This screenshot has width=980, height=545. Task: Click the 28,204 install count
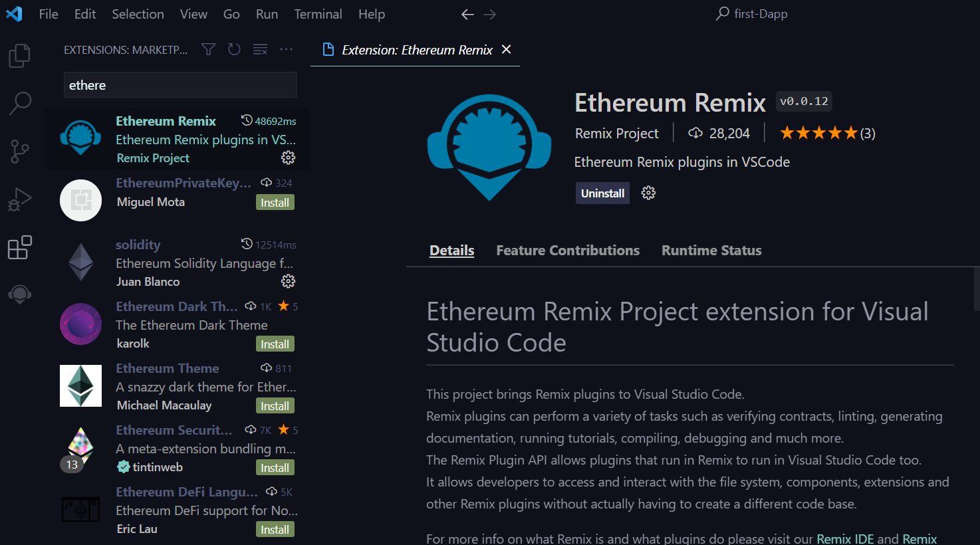pos(720,134)
